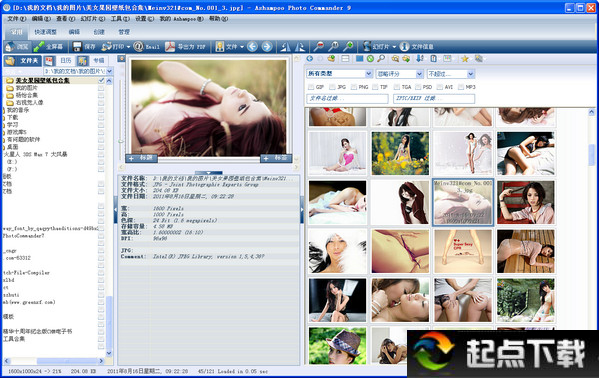599x378 pixels.
Task: Click the IPTC/EXIF filter field
Action: pyautogui.click(x=434, y=99)
